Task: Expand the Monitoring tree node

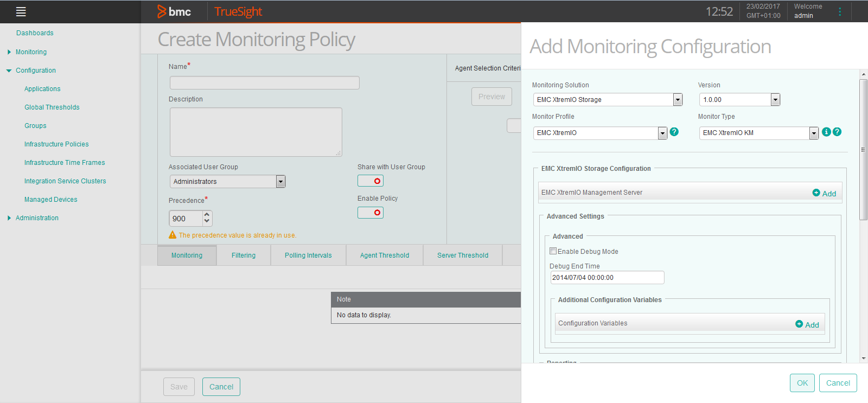Action: pos(9,52)
